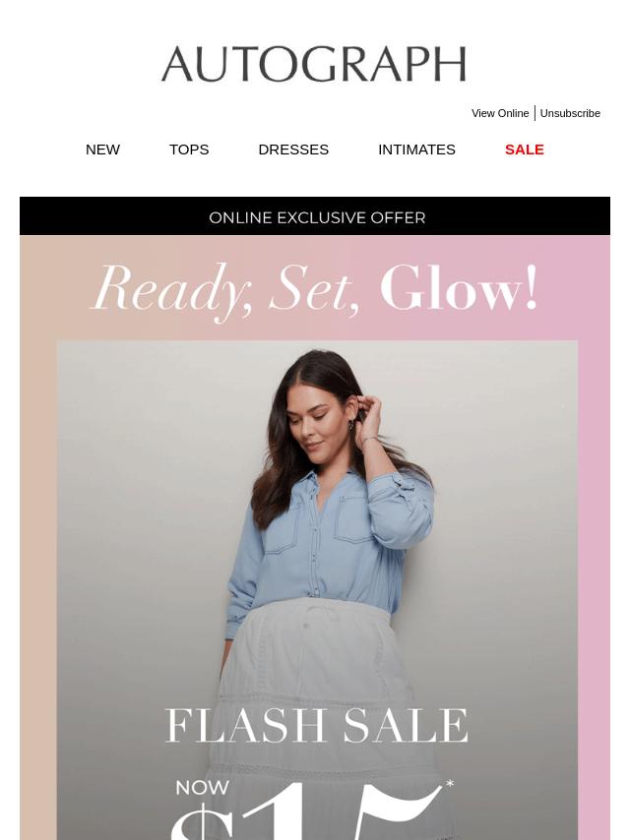The image size is (630, 840).
Task: Click the Ready, Set, Glow! headline
Action: pos(315,291)
